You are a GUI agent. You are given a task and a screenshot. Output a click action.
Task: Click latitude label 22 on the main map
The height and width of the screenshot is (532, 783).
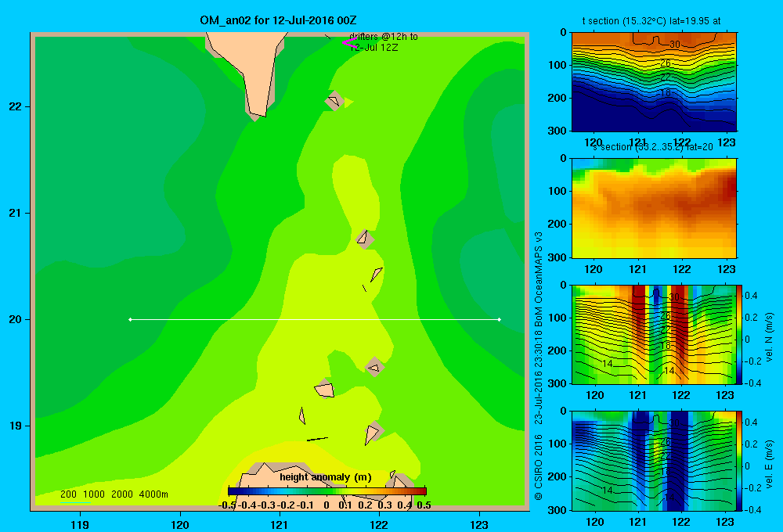(15, 107)
